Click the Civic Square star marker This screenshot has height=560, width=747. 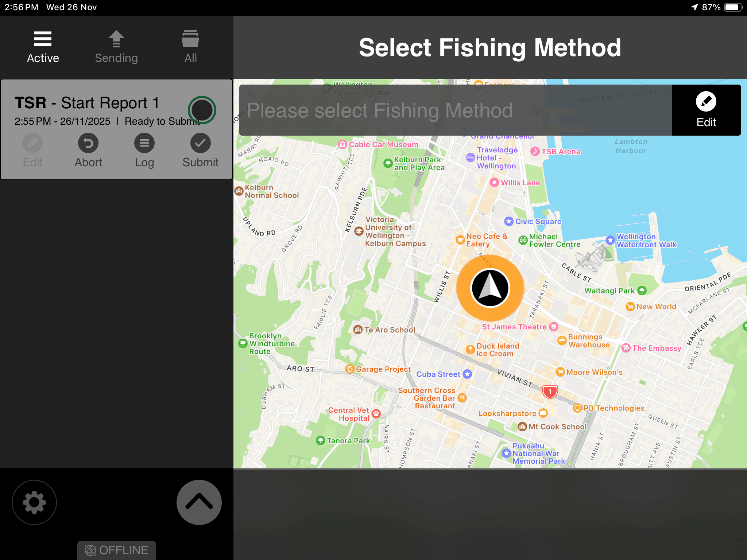[x=508, y=221]
